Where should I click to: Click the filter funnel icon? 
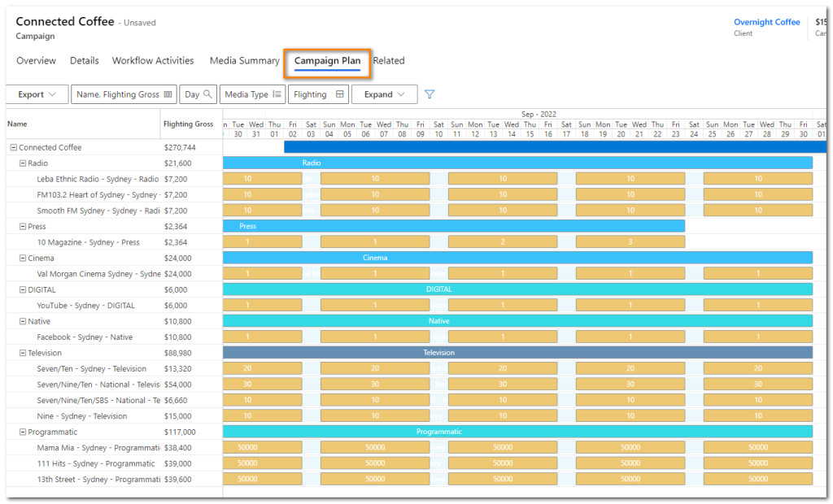pyautogui.click(x=430, y=94)
